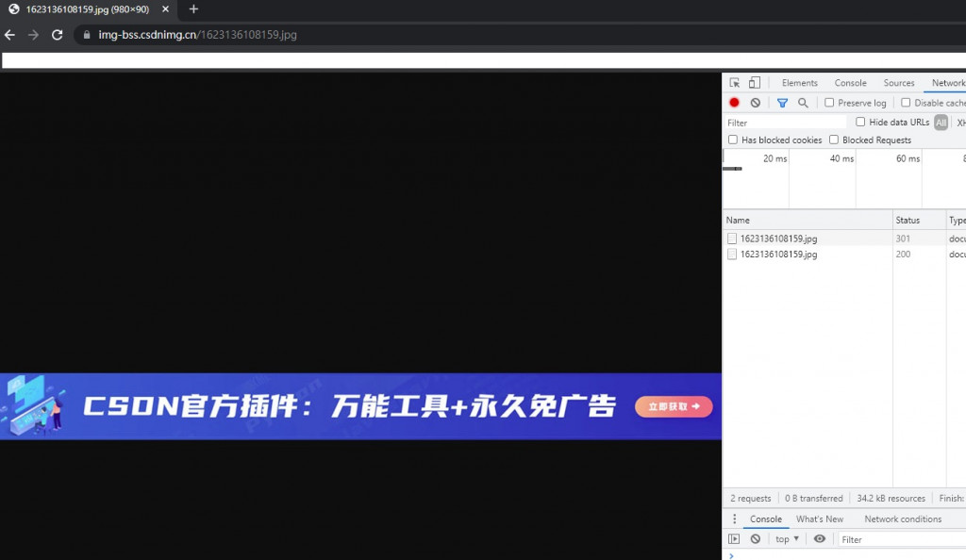The width and height of the screenshot is (966, 560).
Task: Sort requests by Name column
Action: 808,221
